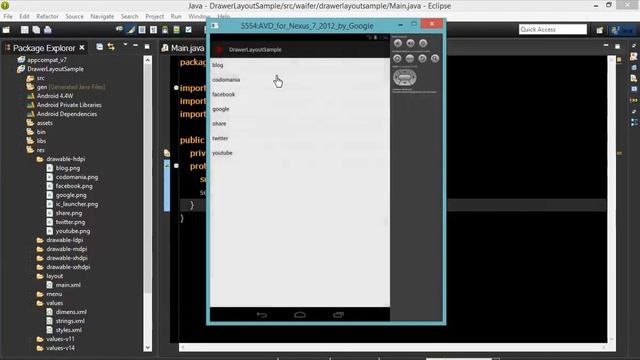Image resolution: width=640 pixels, height=360 pixels.
Task: Run the Android Lint checkmark icon
Action: 189,30
